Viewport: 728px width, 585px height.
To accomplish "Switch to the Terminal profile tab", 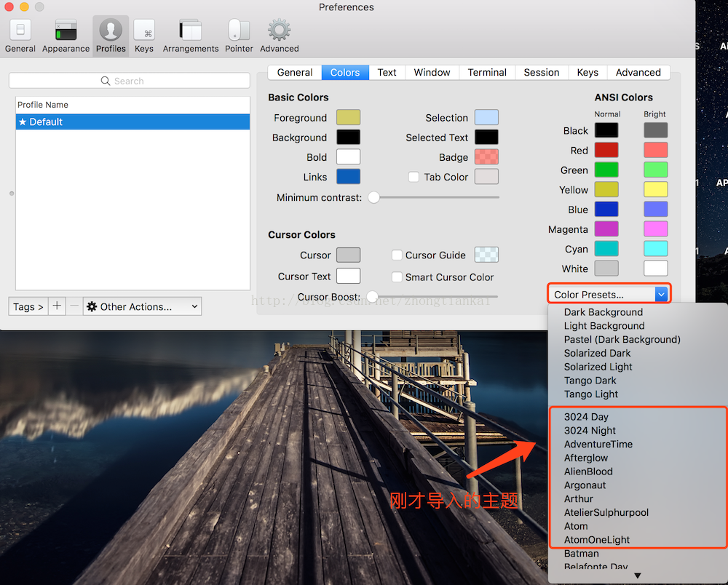I will [x=487, y=72].
